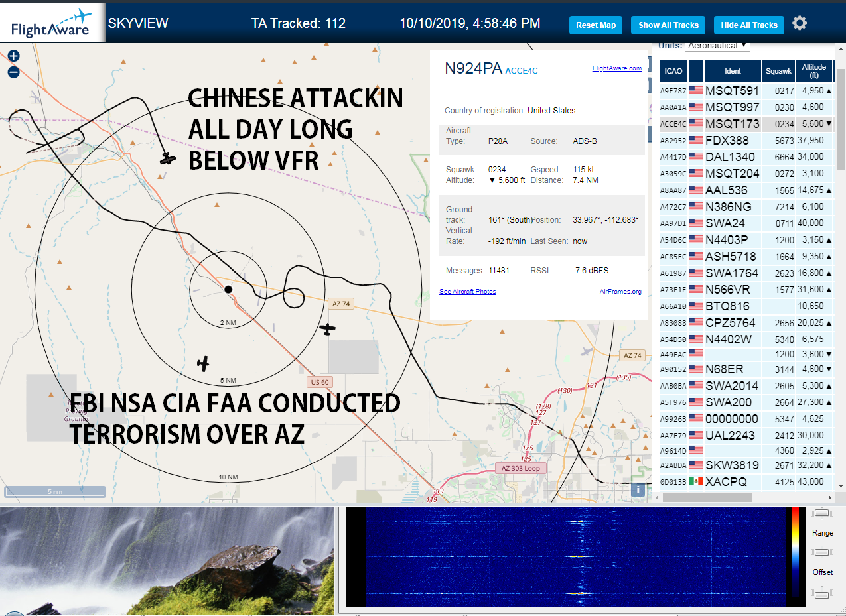Image resolution: width=846 pixels, height=616 pixels.
Task: Click the Reset Map button
Action: pyautogui.click(x=596, y=25)
